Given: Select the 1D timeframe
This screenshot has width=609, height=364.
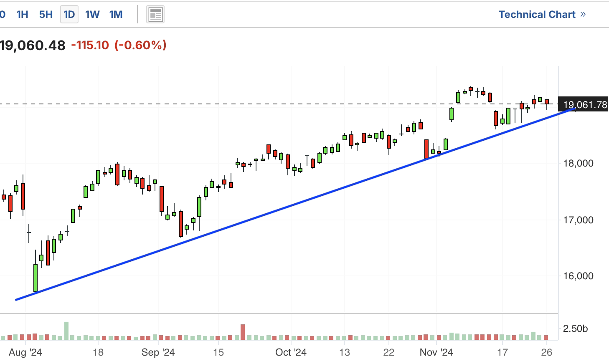Looking at the screenshot, I should click(x=69, y=15).
